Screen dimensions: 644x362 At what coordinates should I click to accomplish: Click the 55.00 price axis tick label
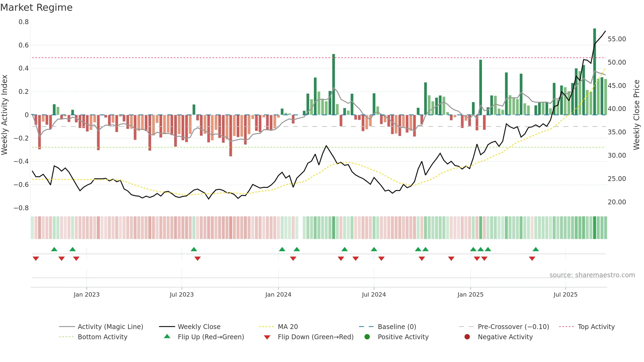click(617, 39)
